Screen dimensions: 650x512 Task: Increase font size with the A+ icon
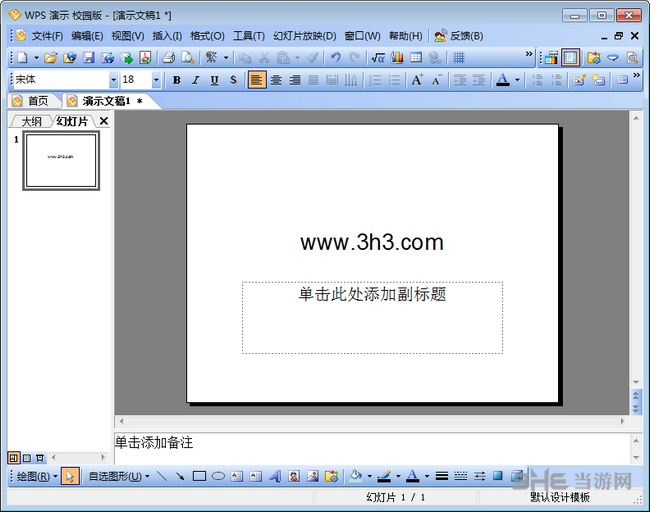tap(417, 80)
